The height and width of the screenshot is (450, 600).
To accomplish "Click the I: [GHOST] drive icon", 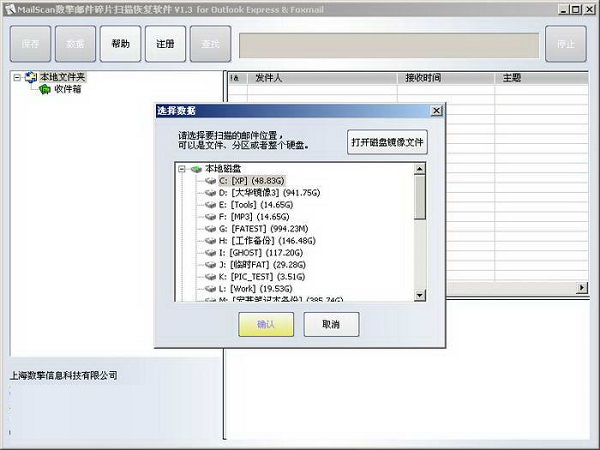I will [209, 252].
